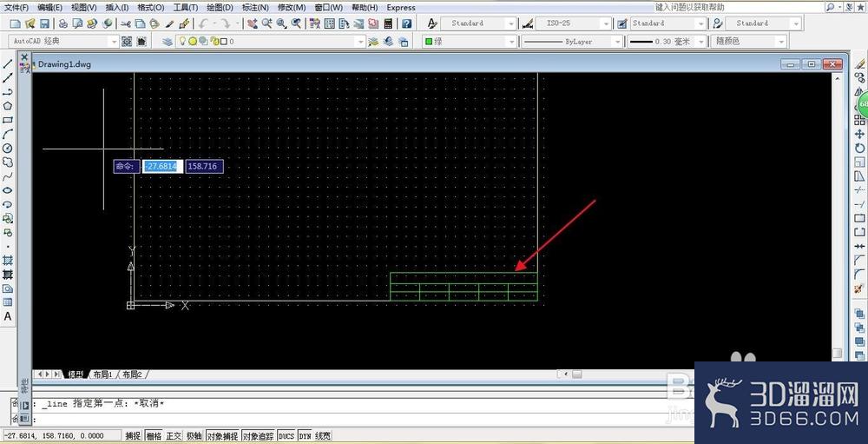Click the help search box 键入问题以获取帮助
Viewport: 868px width, 444px height.
[x=737, y=7]
